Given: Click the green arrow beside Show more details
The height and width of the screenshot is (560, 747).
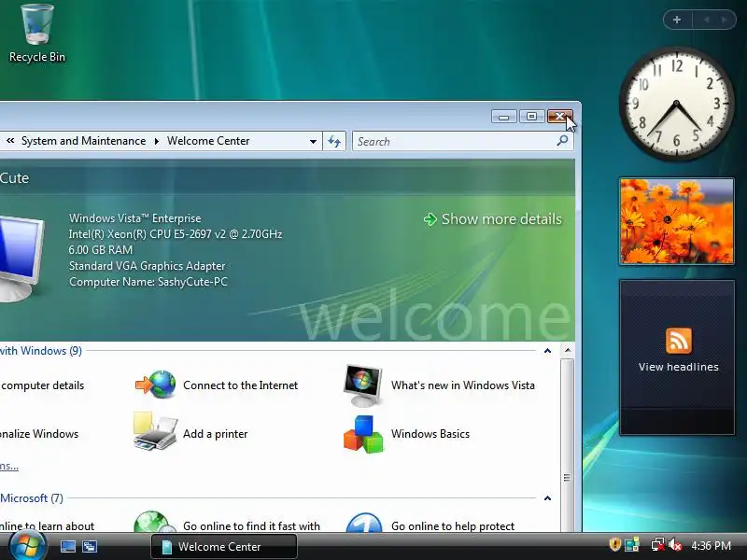Looking at the screenshot, I should 430,219.
